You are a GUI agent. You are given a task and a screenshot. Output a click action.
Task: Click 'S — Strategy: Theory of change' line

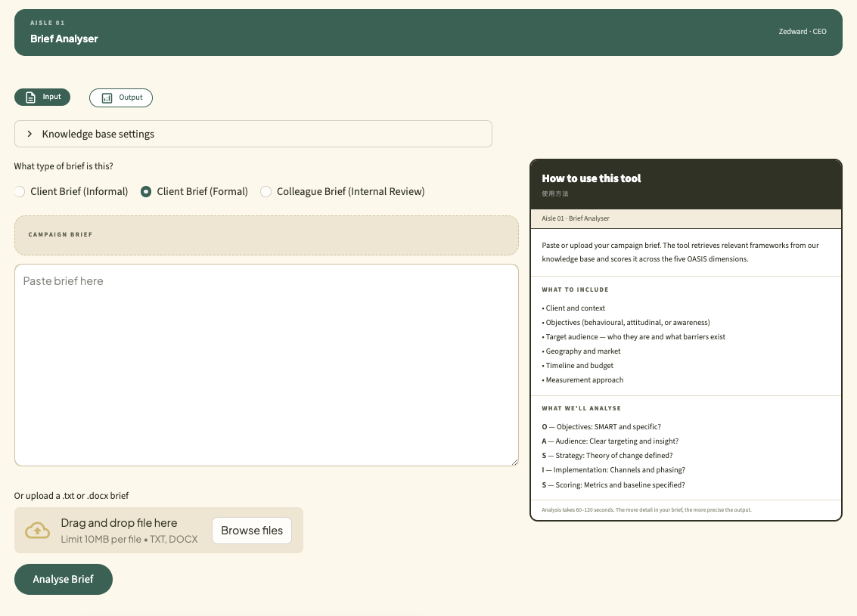(607, 456)
